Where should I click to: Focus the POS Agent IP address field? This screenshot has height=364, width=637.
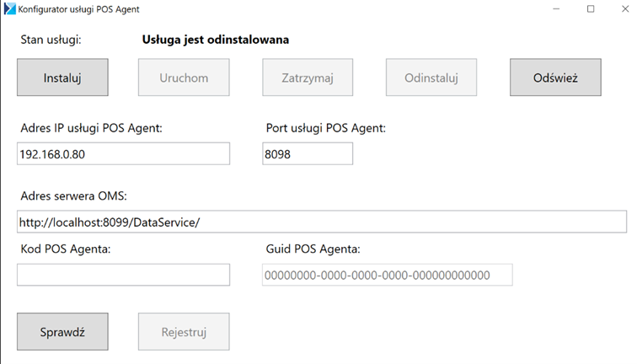[x=124, y=154]
